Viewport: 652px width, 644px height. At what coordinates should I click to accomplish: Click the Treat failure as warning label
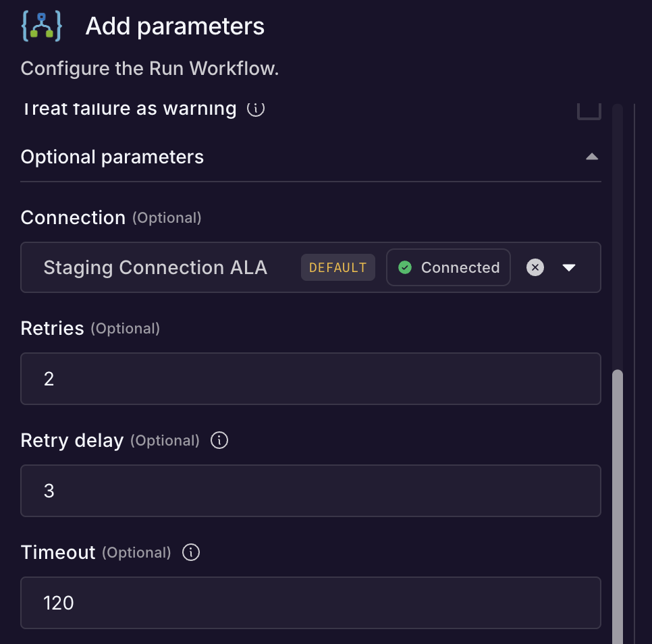pyautogui.click(x=128, y=109)
